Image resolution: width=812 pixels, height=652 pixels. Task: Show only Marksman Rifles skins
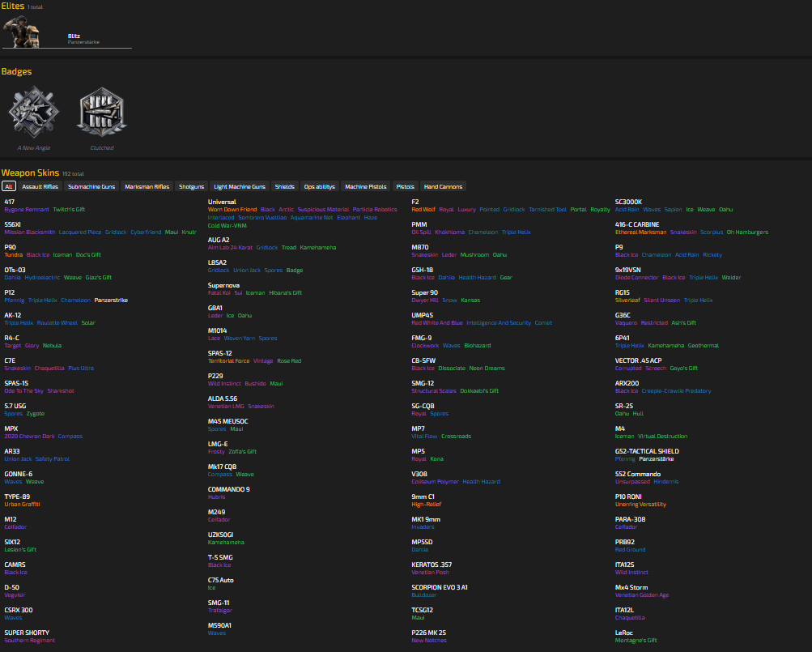tap(147, 186)
